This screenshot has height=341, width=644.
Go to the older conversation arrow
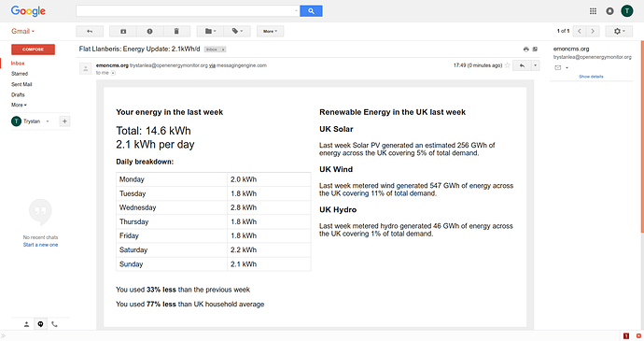tap(593, 31)
